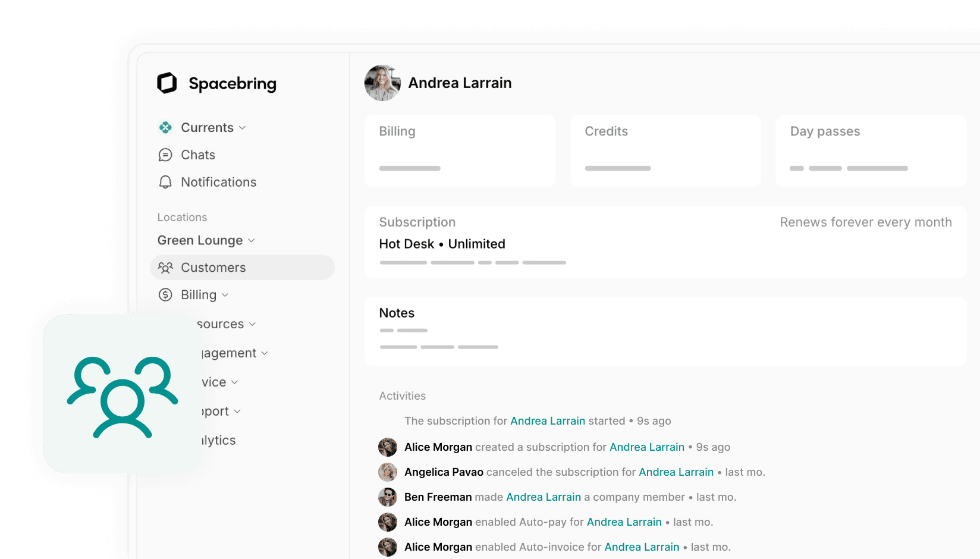980x559 pixels.
Task: Open the Notifications menu item
Action: click(x=218, y=182)
